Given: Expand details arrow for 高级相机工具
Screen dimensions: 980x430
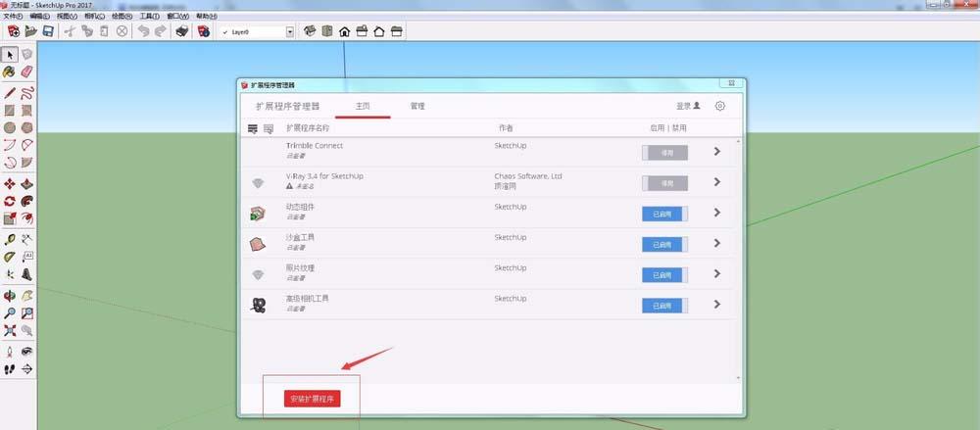Looking at the screenshot, I should coord(717,305).
